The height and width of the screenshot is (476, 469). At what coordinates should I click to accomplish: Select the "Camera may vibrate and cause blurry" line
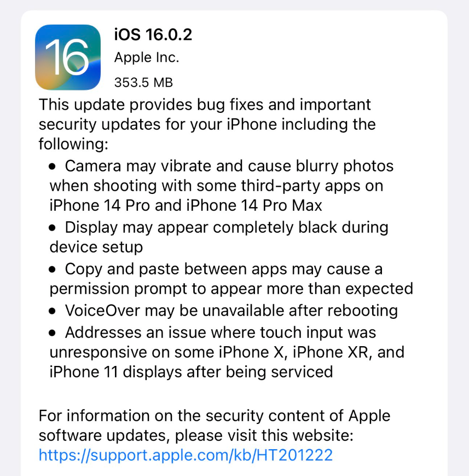point(229,167)
